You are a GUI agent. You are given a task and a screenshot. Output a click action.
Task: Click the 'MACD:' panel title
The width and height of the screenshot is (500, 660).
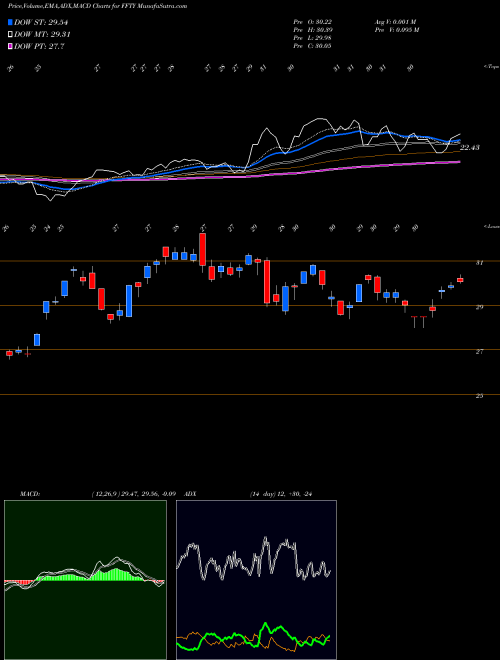(29, 494)
